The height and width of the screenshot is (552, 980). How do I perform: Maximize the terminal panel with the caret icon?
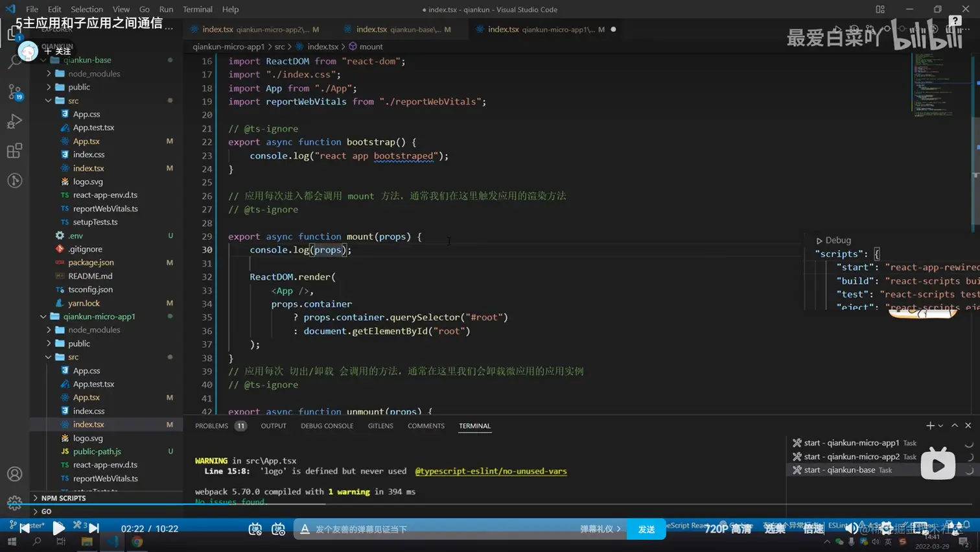(x=955, y=426)
